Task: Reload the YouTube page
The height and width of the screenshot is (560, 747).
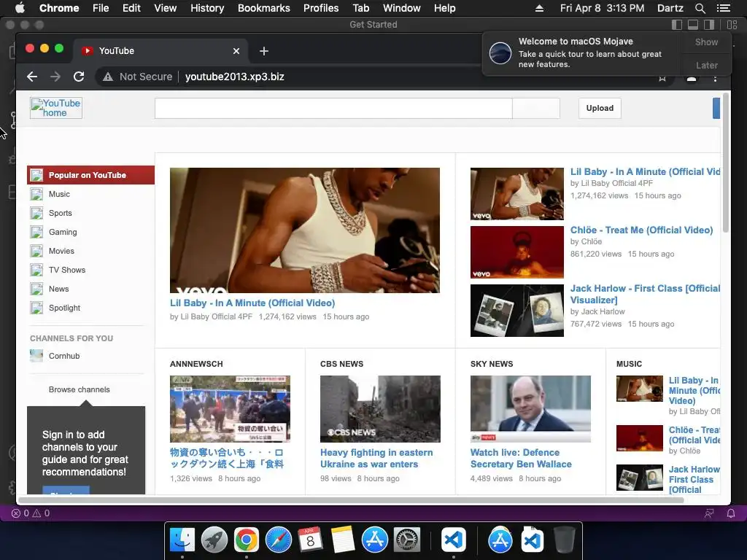Action: 79,77
